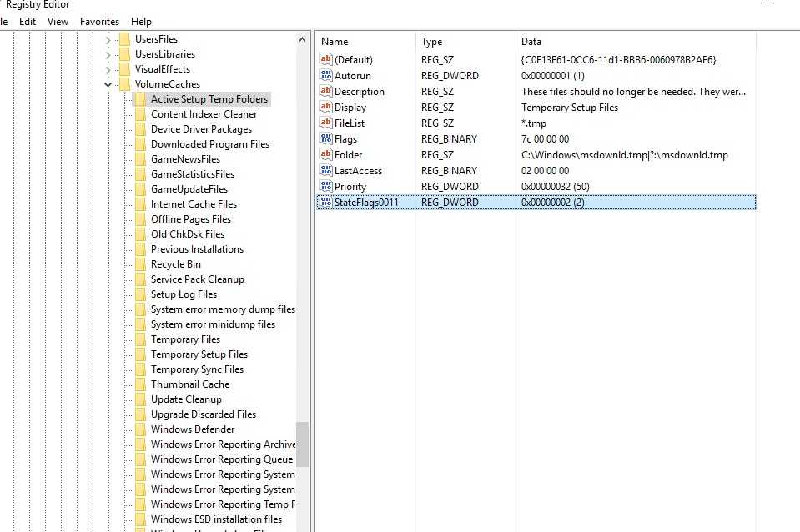Select the Thumbnail Cache key
This screenshot has height=532, width=800.
(x=189, y=384)
